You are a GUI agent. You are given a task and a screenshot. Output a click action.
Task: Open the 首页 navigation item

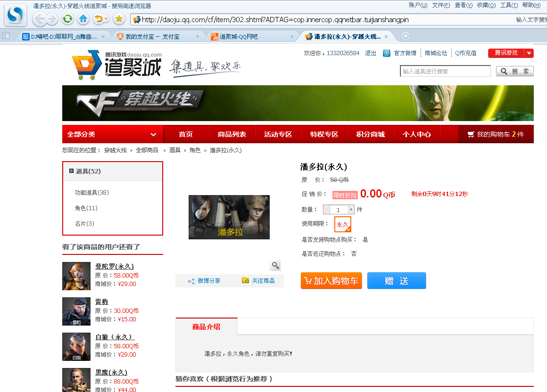[186, 134]
